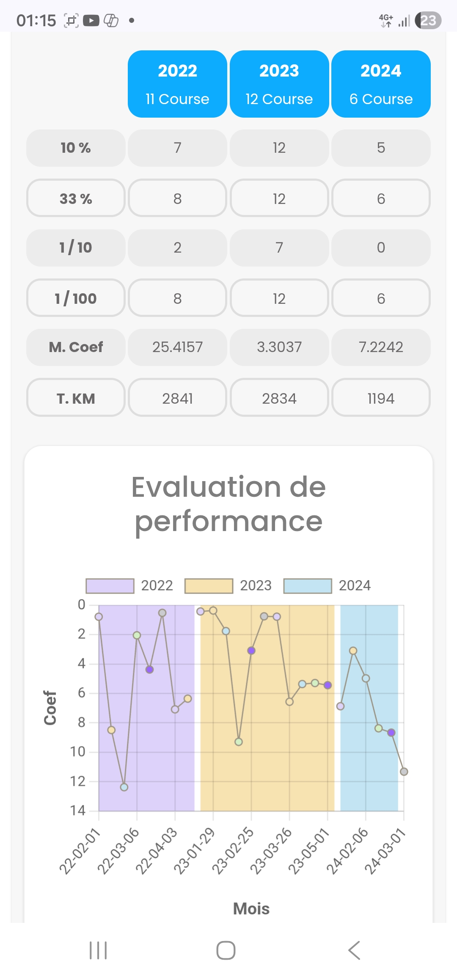This screenshot has height=980, width=457.
Task: Select the M. Coef row label
Action: click(x=76, y=347)
